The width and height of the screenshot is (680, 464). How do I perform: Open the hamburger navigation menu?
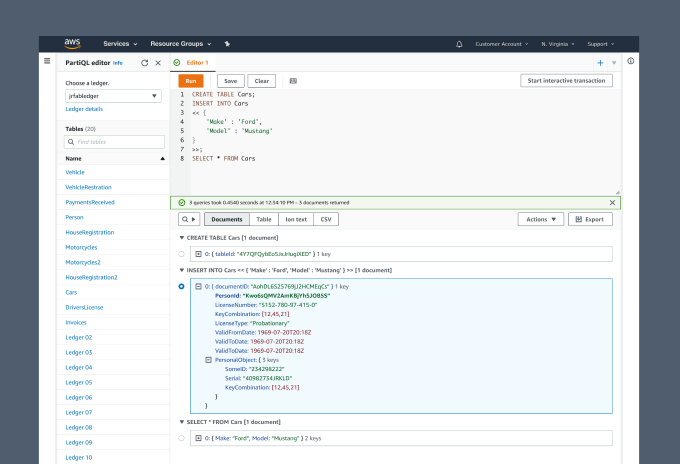point(47,62)
